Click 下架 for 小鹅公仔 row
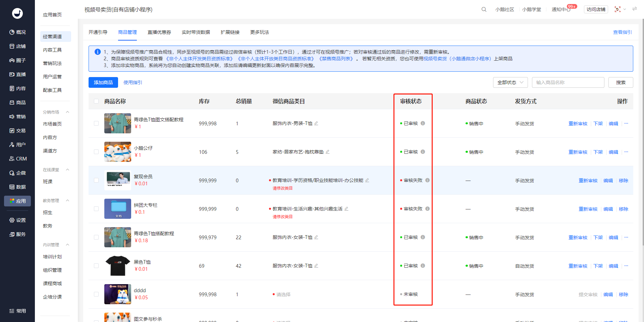The height and width of the screenshot is (322, 644). 598,152
